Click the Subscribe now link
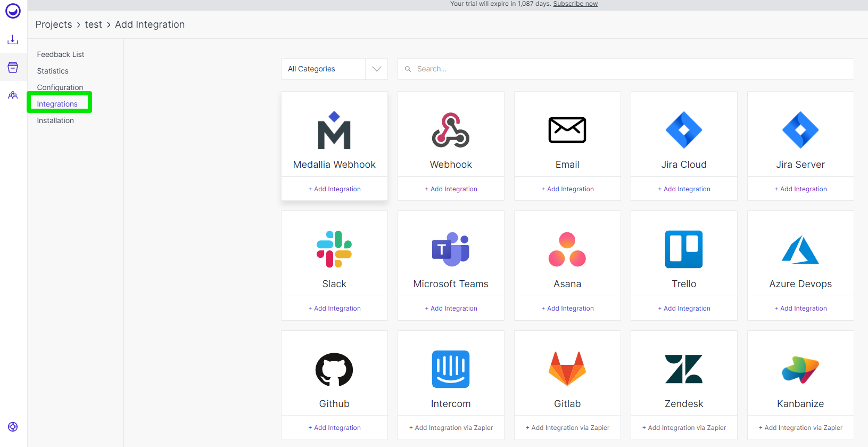The image size is (868, 447). click(x=575, y=4)
